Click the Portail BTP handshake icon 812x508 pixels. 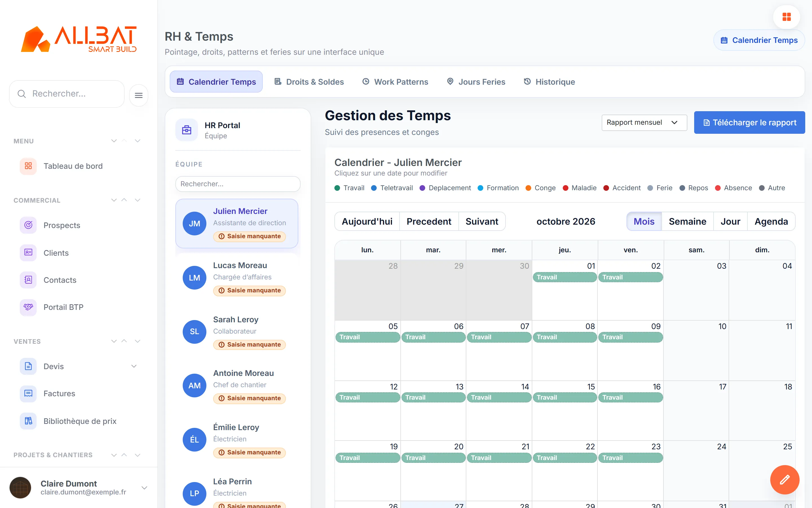[x=28, y=307]
